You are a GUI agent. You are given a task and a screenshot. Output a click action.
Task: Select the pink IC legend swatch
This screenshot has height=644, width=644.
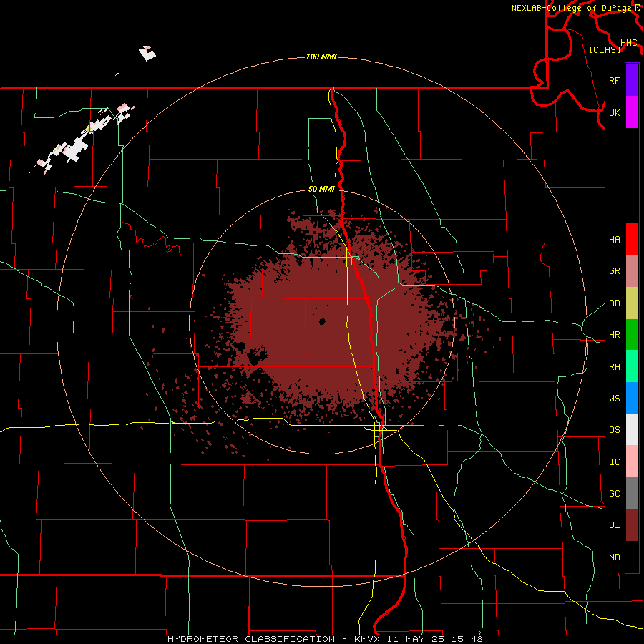(632, 462)
